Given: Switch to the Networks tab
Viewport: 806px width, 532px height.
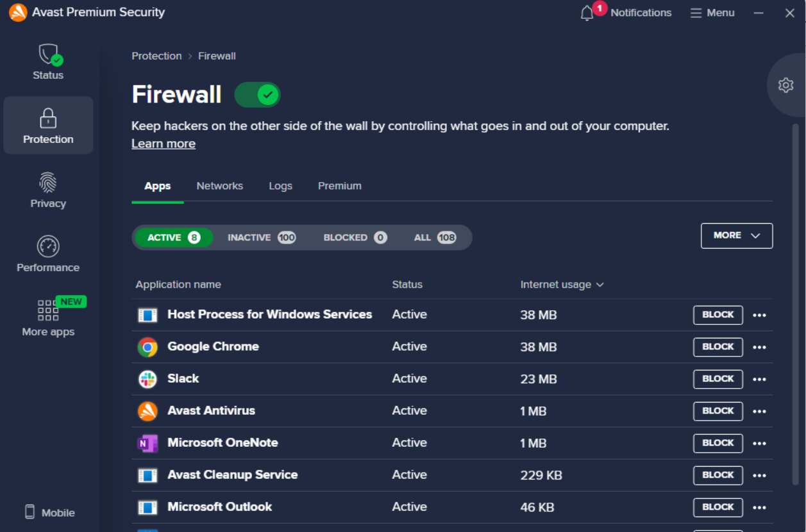Looking at the screenshot, I should click(x=219, y=186).
